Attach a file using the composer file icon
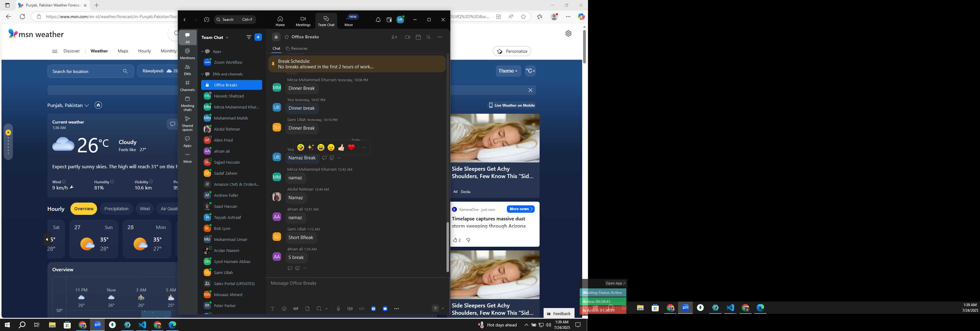Viewport: 980px width, 331px height. point(307,309)
